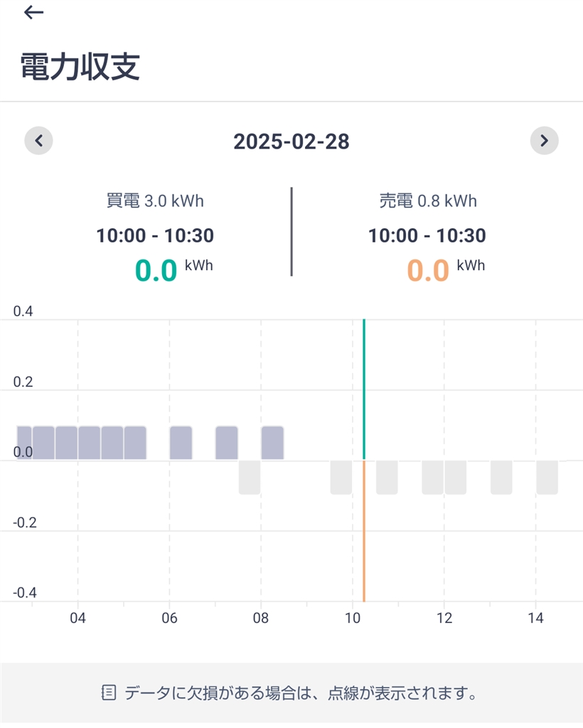Viewport: 583px width, 728px height.
Task: Tap the purple bar just after 06
Action: click(x=181, y=442)
